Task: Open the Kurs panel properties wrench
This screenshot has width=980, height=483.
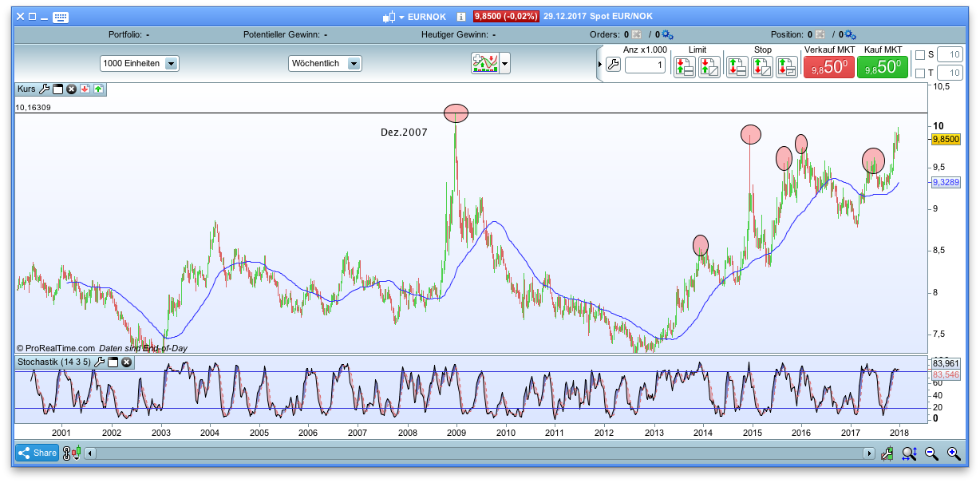Action: (x=45, y=89)
